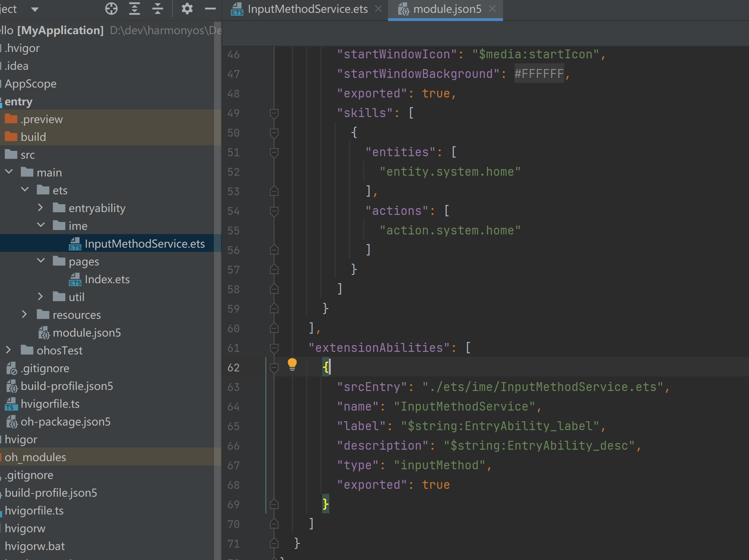Viewport: 749px width, 560px height.
Task: Select root project MyApplication node
Action: point(61,30)
